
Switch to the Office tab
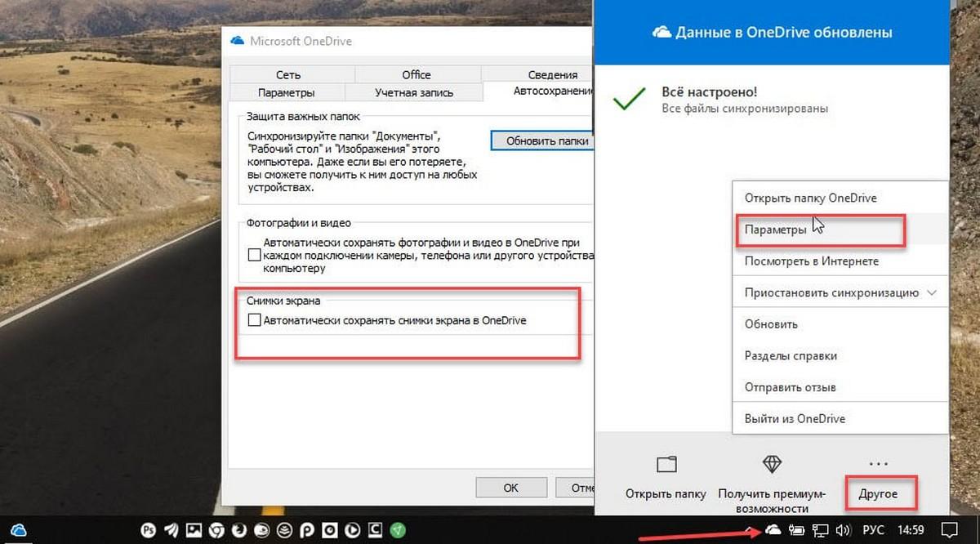click(x=416, y=74)
